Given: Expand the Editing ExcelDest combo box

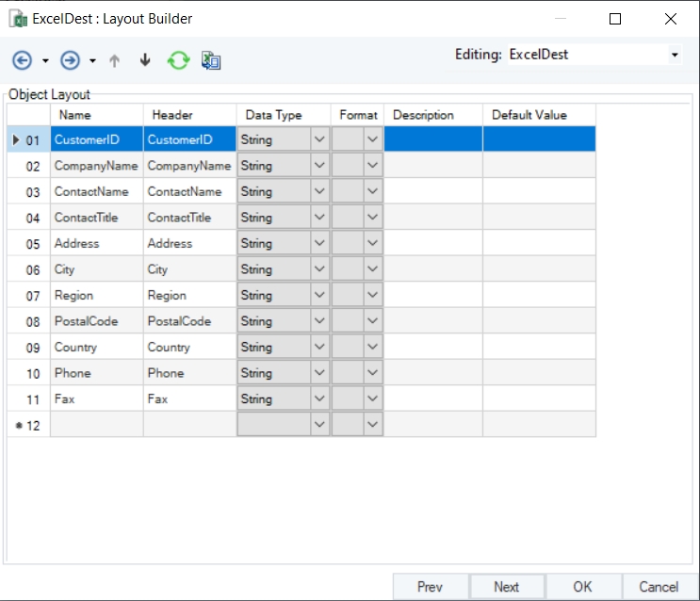Looking at the screenshot, I should [675, 55].
